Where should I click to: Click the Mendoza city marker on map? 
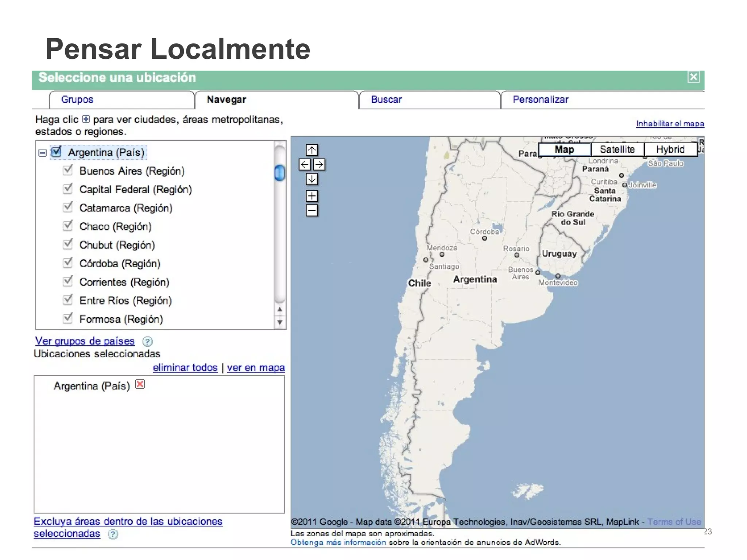click(442, 254)
